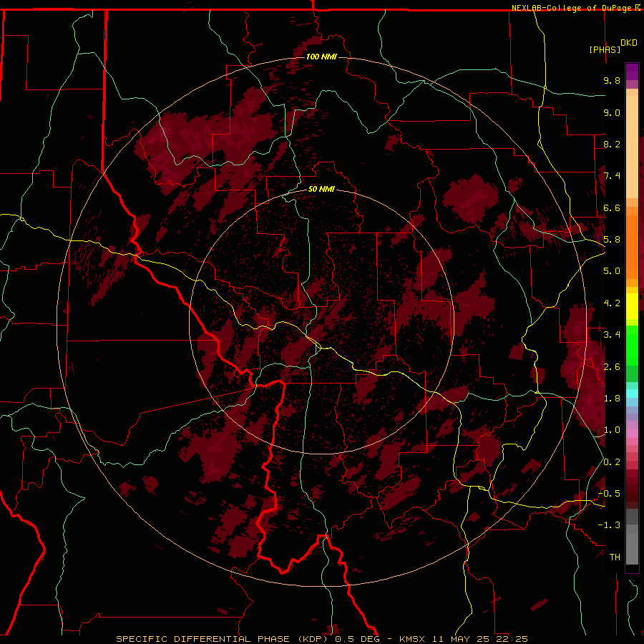Click the DKD product label above legend
Screen dimensions: 644x644
[x=629, y=43]
